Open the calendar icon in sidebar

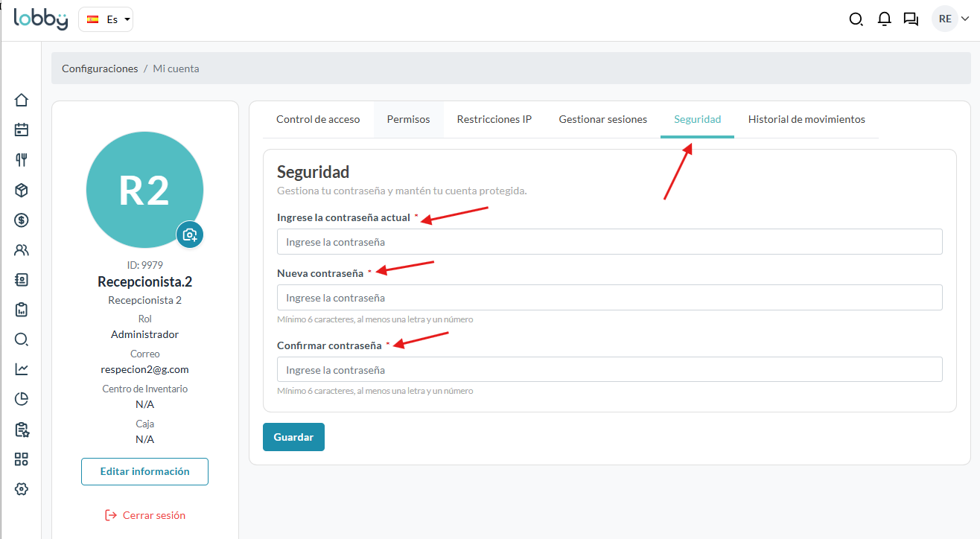click(x=22, y=130)
